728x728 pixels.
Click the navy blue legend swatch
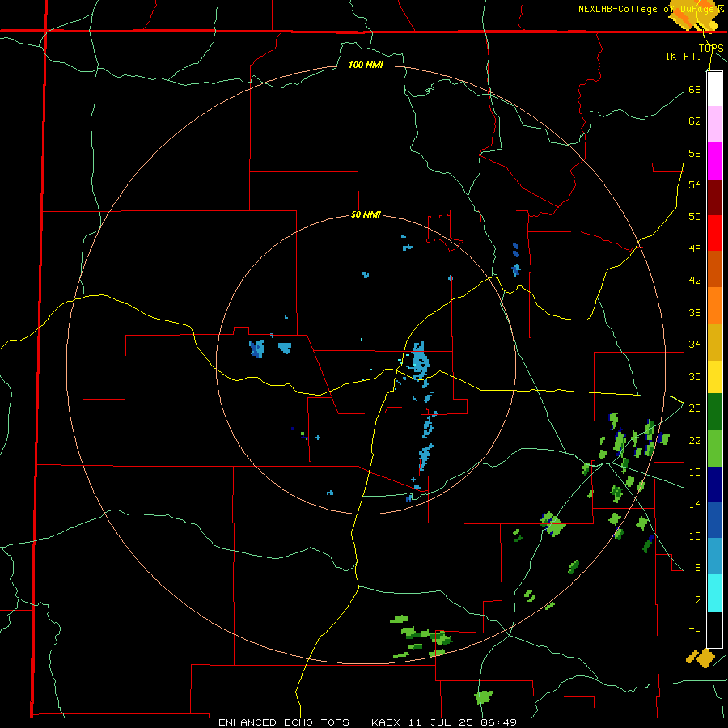[x=714, y=485]
